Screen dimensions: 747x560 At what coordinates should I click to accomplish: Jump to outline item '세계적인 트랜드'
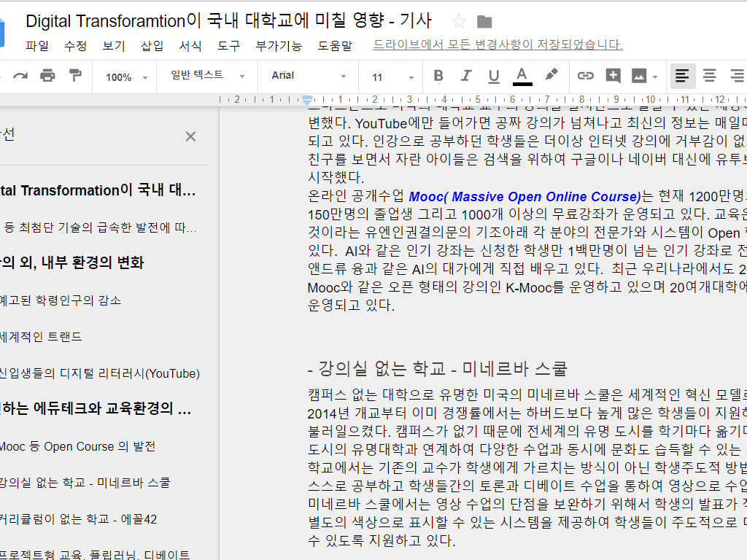coord(41,337)
